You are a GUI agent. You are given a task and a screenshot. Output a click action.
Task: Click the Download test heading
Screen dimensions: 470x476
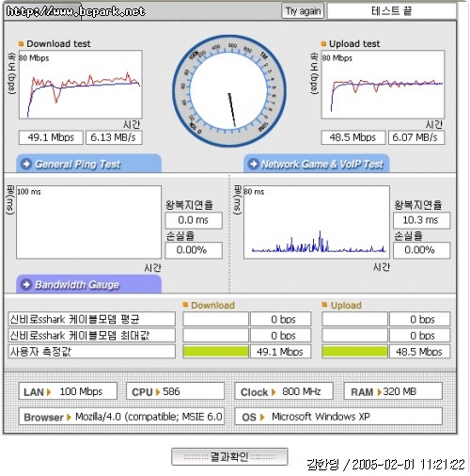tap(58, 43)
